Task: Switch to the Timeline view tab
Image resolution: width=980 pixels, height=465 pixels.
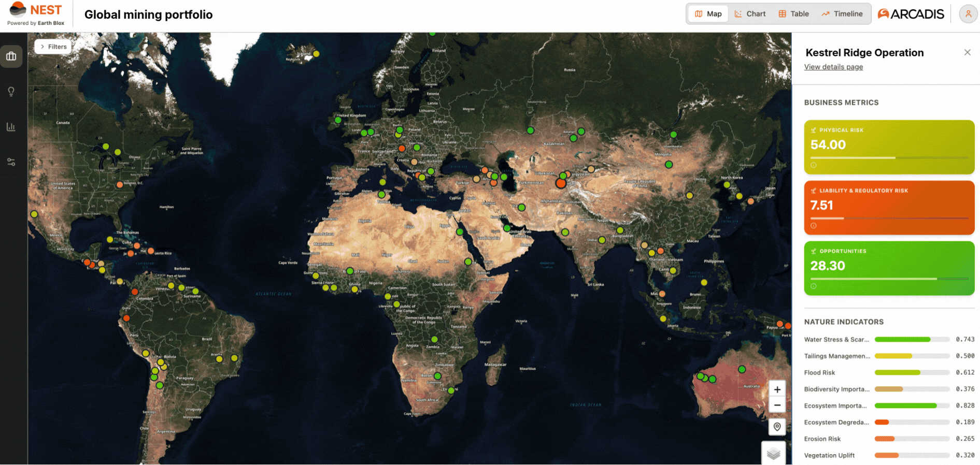Action: click(842, 14)
